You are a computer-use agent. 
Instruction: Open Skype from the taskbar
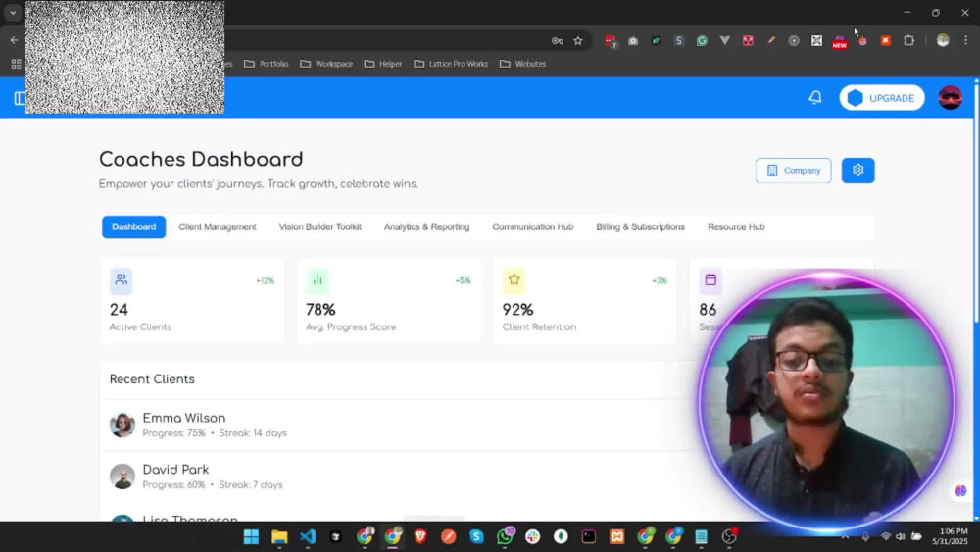(x=476, y=536)
